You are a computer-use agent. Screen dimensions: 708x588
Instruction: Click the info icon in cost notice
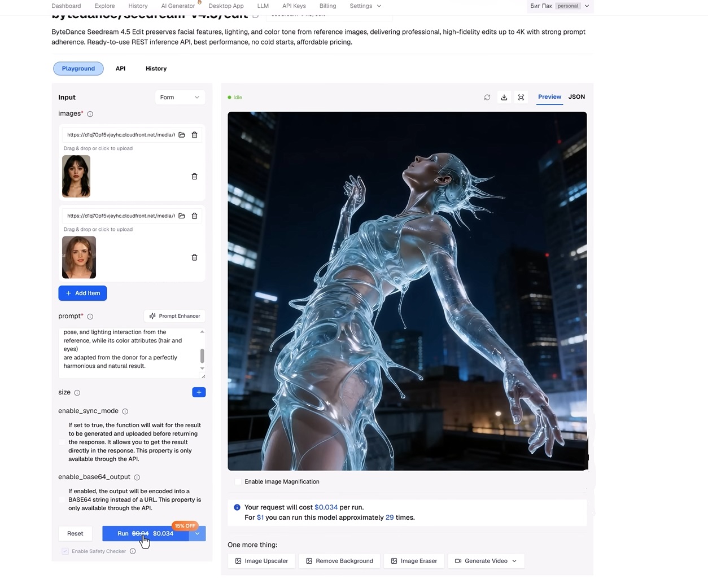[237, 507]
